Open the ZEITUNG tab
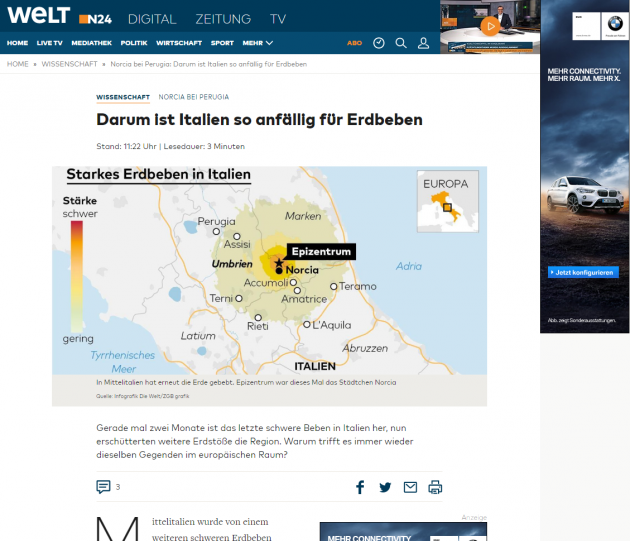630x541 pixels. pos(223,19)
